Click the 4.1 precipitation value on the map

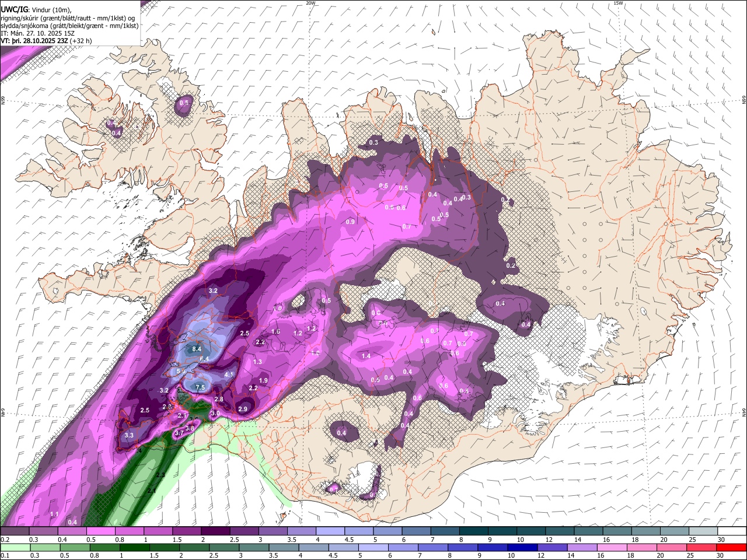(x=229, y=374)
